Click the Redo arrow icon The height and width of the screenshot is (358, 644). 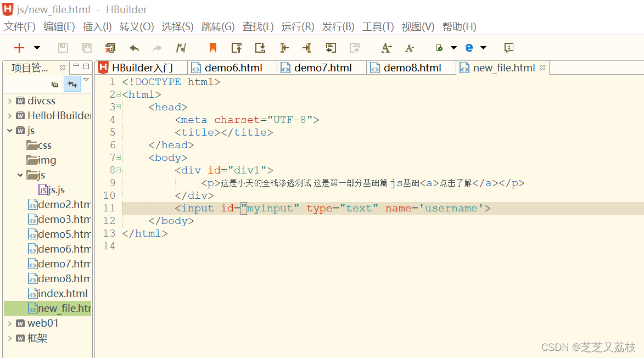click(158, 48)
